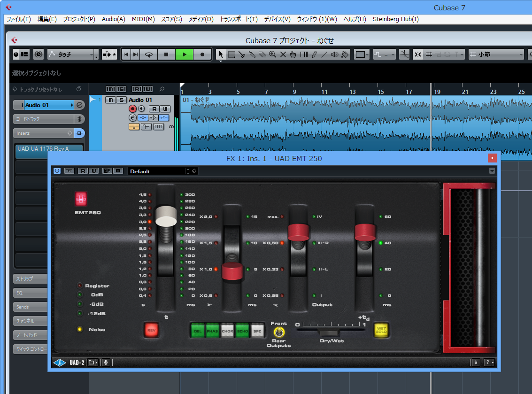The height and width of the screenshot is (394, 532).
Task: Open the 小節 grid type dropdown
Action: (x=496, y=54)
